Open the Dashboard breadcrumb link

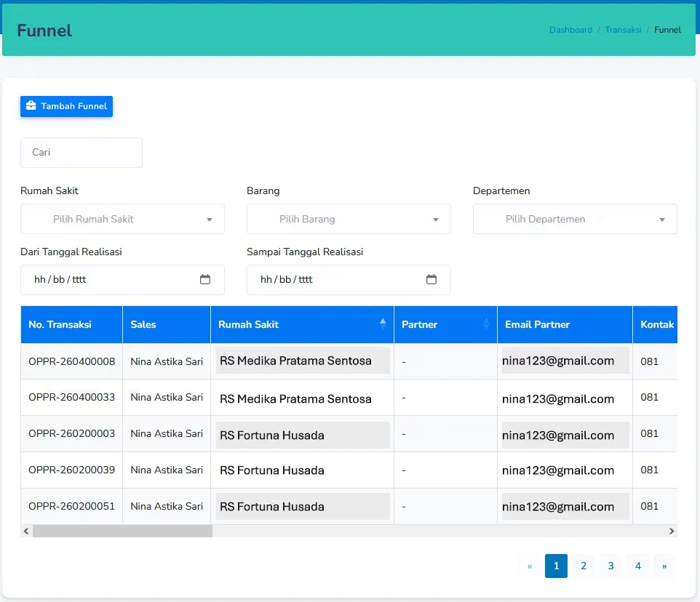coord(570,30)
